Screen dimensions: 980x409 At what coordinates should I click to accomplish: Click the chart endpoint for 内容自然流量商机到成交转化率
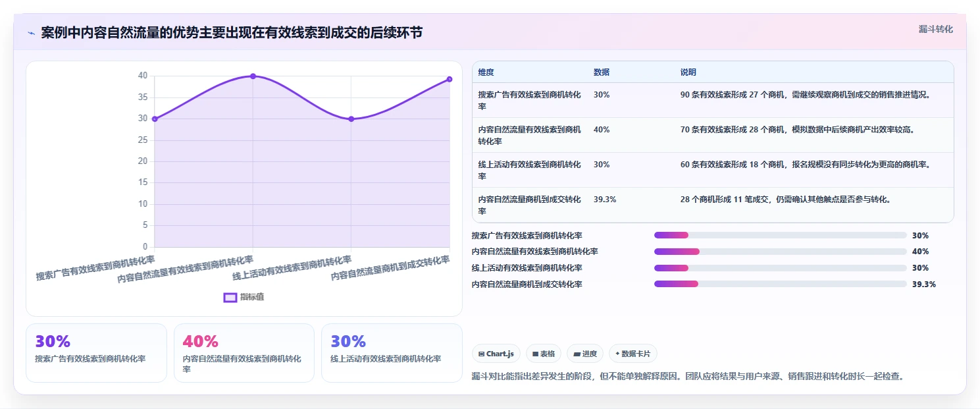(450, 79)
